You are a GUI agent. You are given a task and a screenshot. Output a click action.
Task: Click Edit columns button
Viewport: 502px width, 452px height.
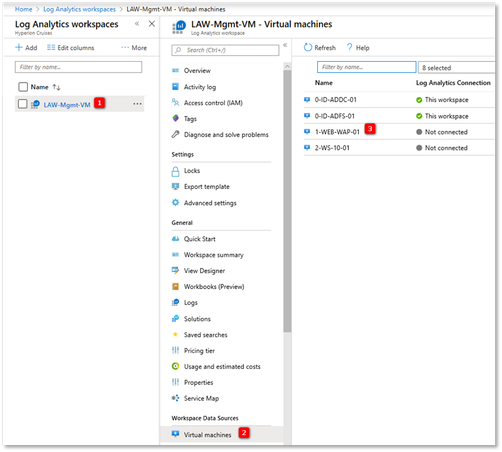pos(70,48)
